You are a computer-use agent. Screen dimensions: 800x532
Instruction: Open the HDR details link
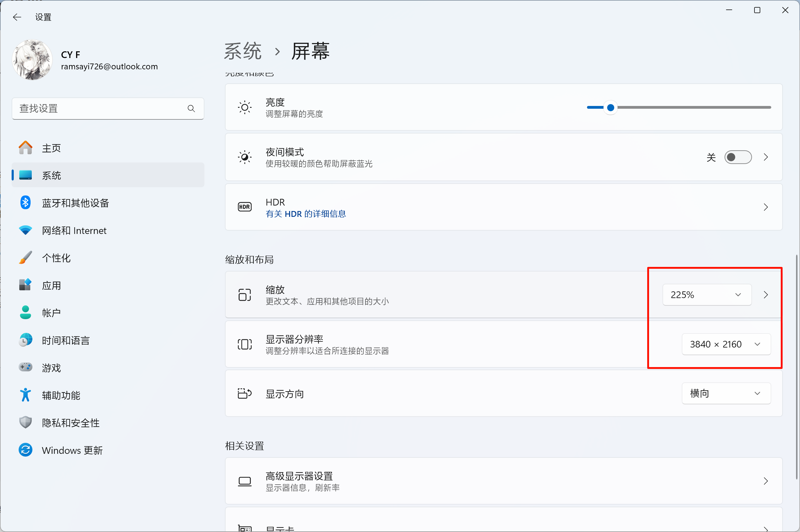(x=306, y=214)
